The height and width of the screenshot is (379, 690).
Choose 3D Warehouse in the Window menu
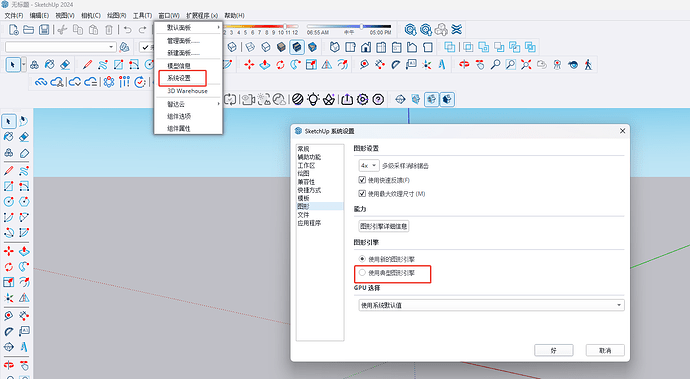[188, 91]
